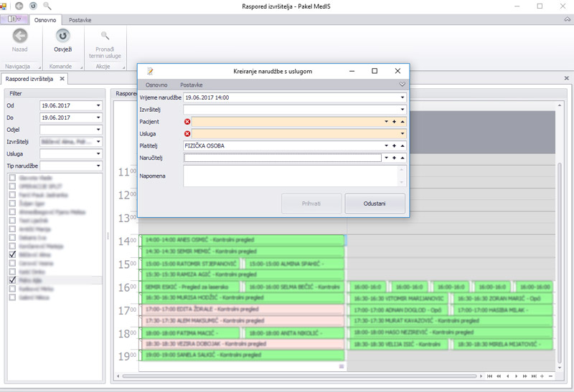Image resolution: width=574 pixels, height=392 pixels.
Task: Open the Naručitelj dropdown arrow
Action: pyautogui.click(x=386, y=158)
